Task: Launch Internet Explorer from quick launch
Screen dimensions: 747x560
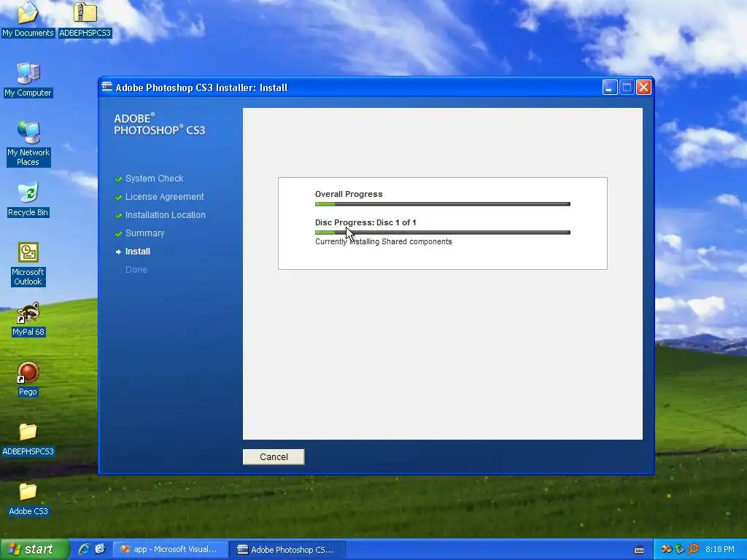Action: pos(84,549)
